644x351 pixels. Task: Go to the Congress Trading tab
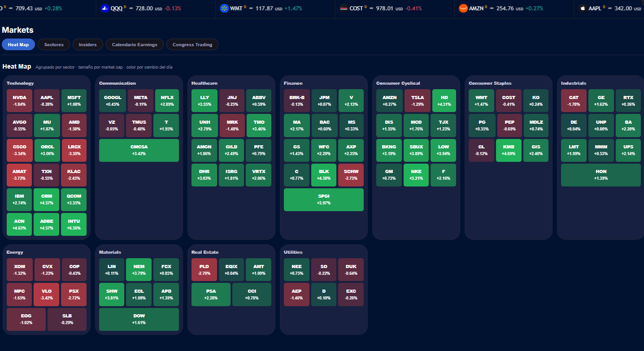tap(192, 44)
